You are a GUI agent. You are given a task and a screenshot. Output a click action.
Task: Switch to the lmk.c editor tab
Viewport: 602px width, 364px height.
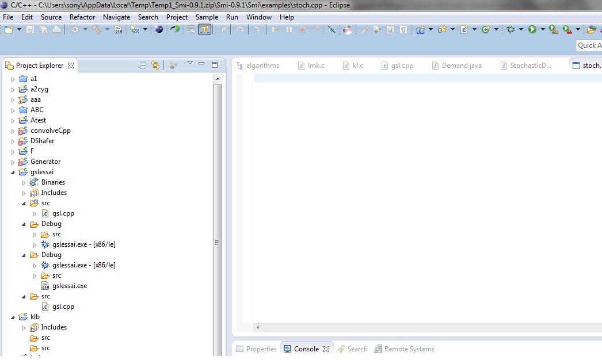[x=311, y=66]
